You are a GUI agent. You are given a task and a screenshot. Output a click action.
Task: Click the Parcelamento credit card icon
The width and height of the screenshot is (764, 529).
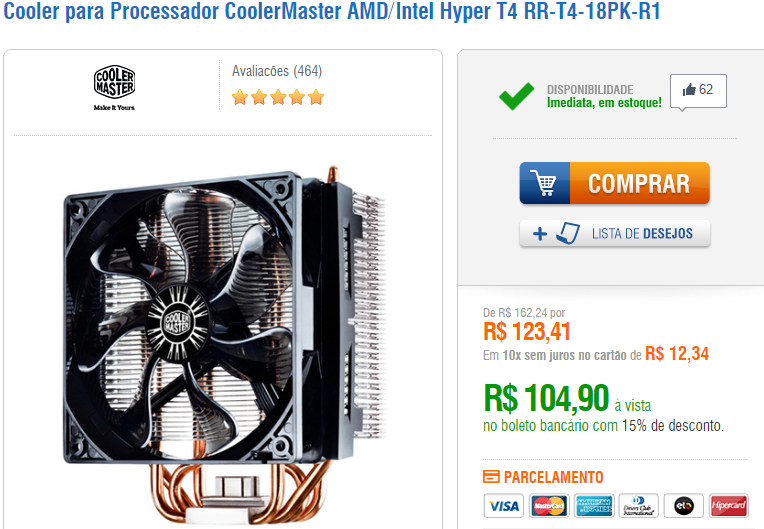coord(491,476)
